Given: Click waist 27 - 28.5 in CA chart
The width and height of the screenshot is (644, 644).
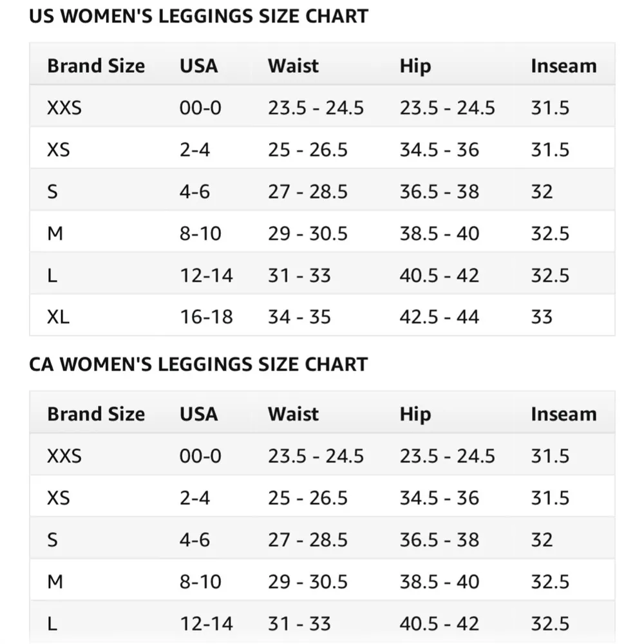Looking at the screenshot, I should (x=307, y=539).
